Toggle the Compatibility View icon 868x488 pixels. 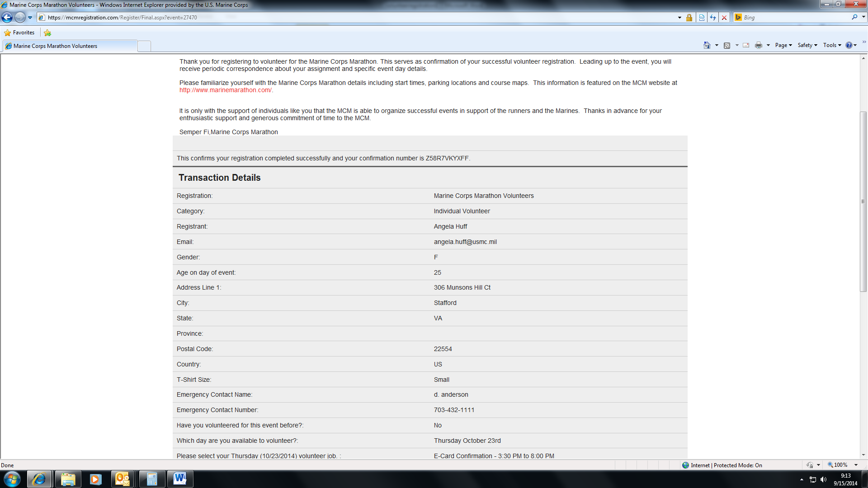pos(702,18)
